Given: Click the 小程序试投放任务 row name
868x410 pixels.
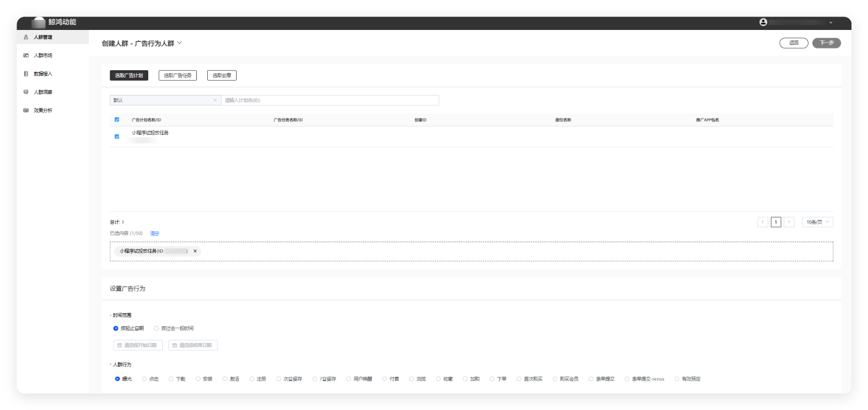Looking at the screenshot, I should [x=150, y=133].
